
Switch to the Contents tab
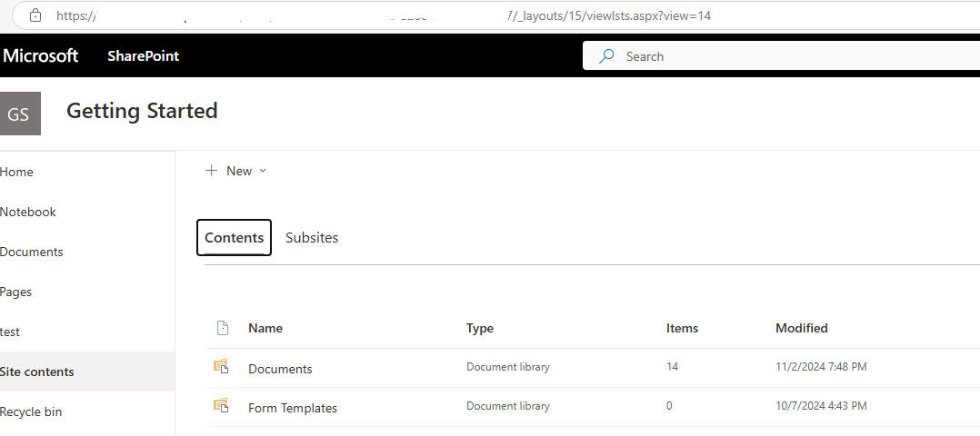point(234,237)
